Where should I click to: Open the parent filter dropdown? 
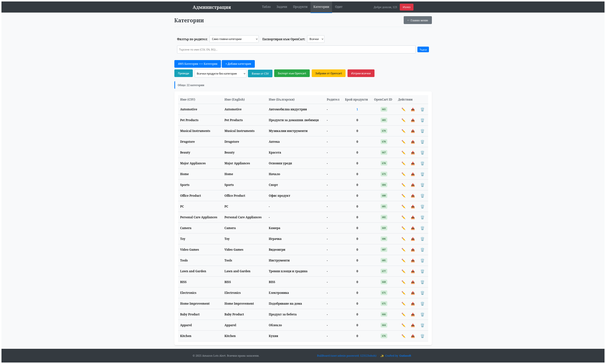pos(234,39)
